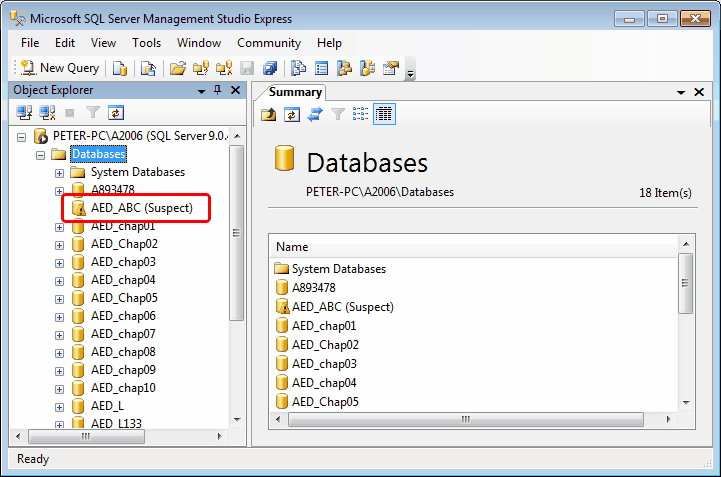This screenshot has height=477, width=721.
Task: Select System Databases in Summary list
Action: 338,269
